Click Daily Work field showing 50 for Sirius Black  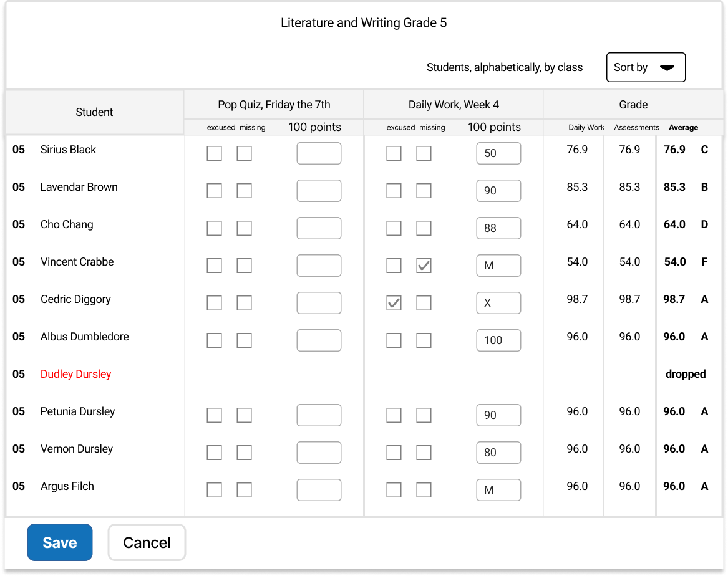[x=498, y=153]
